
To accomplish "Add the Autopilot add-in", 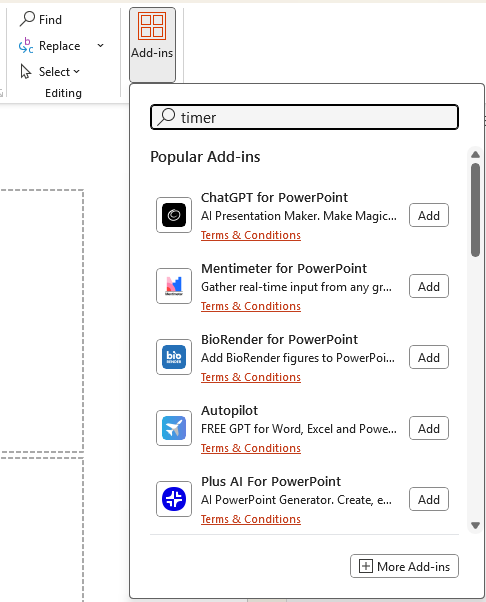I will (429, 428).
